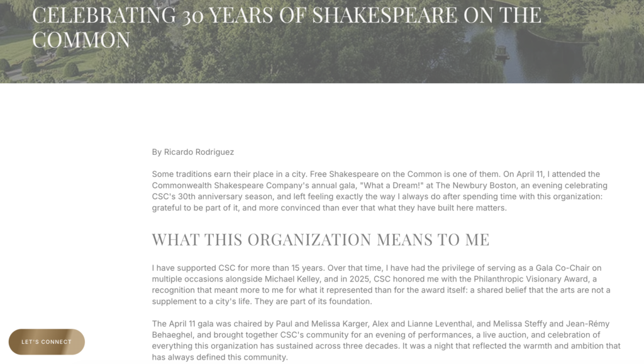644x364 pixels.
Task: Click the Michael Kelley name
Action: (292, 279)
